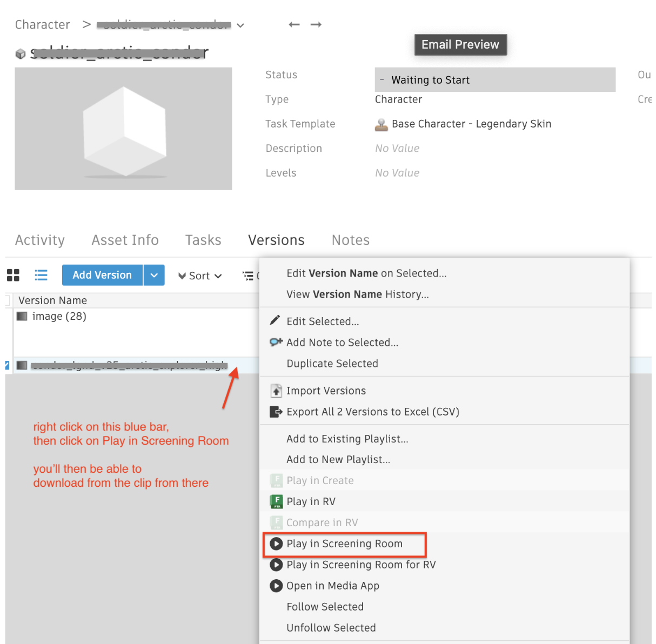Select Add to New Playlist from menu

tap(338, 459)
